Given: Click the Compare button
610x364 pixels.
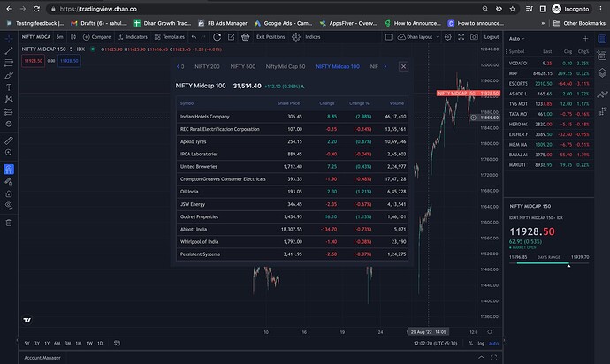Looking at the screenshot, I should 97,37.
